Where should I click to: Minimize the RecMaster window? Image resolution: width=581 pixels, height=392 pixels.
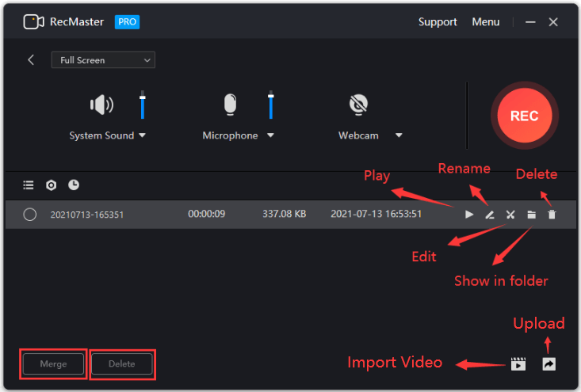pyautogui.click(x=530, y=22)
